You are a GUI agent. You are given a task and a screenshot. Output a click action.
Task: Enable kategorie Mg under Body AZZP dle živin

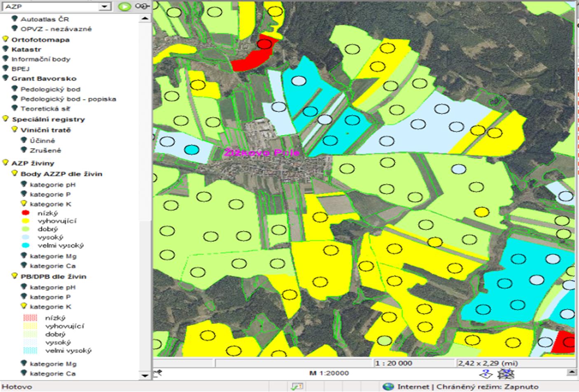pyautogui.click(x=23, y=255)
